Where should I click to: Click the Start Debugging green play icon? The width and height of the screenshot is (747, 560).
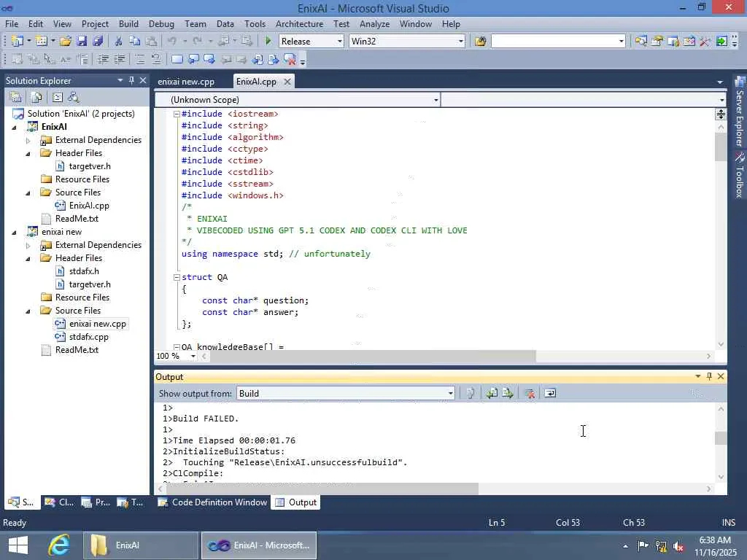tap(268, 42)
